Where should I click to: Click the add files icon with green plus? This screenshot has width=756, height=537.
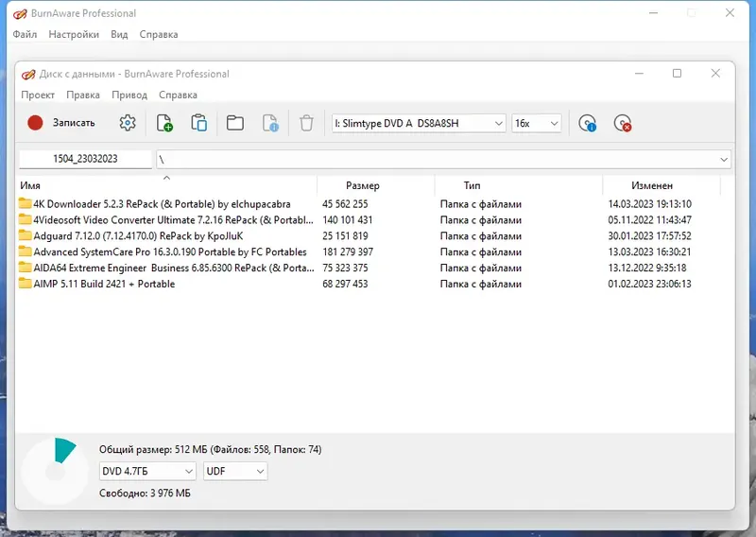click(164, 123)
